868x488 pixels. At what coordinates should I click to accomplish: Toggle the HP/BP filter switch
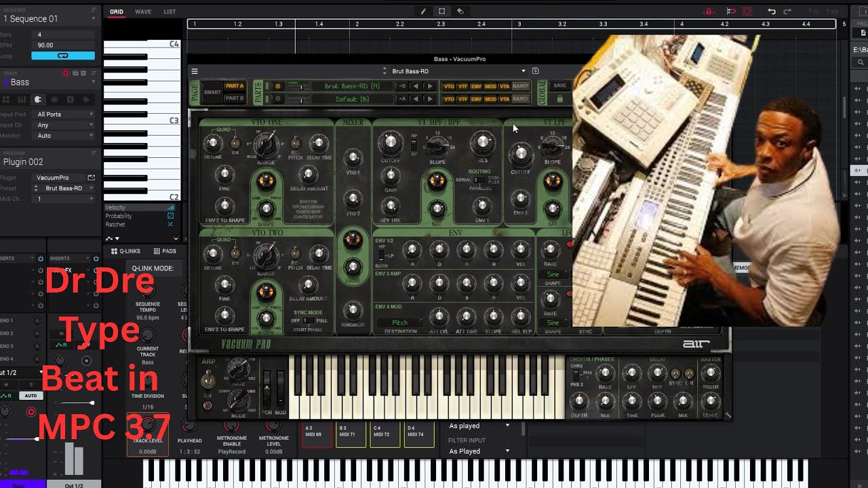tap(414, 144)
